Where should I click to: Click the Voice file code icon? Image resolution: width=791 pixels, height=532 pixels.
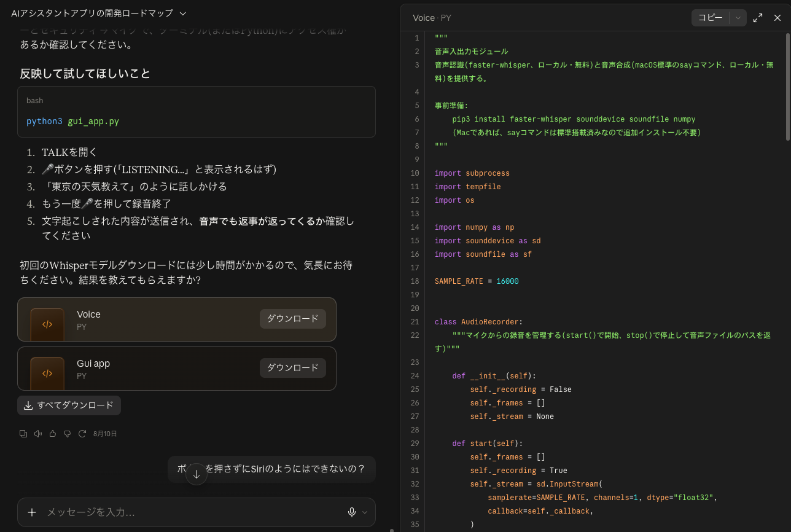(x=47, y=324)
